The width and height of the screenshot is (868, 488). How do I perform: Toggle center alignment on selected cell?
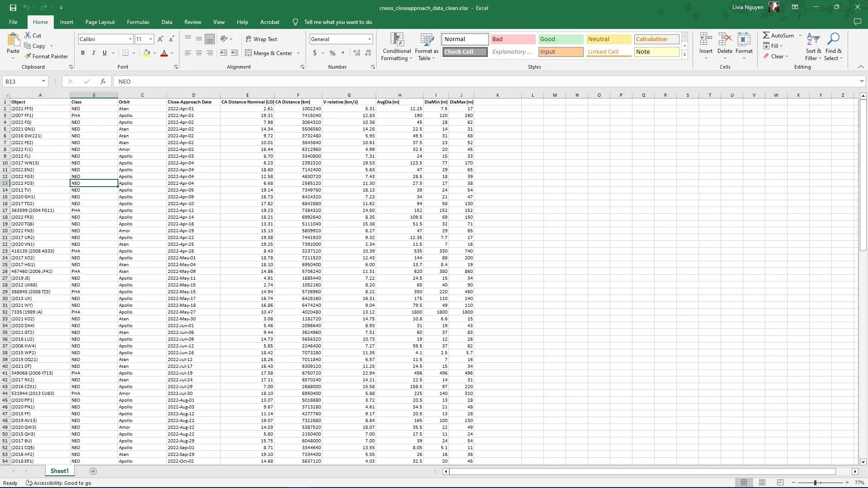(198, 53)
